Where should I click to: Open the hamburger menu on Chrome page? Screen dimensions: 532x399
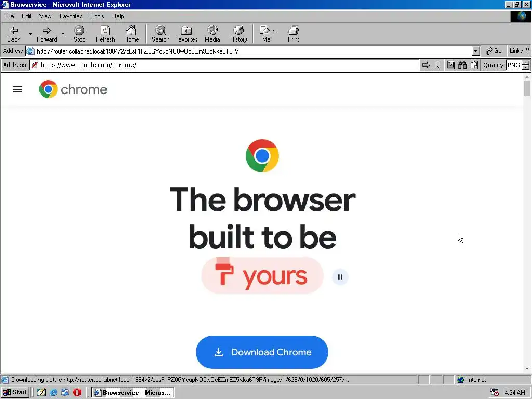coord(18,89)
